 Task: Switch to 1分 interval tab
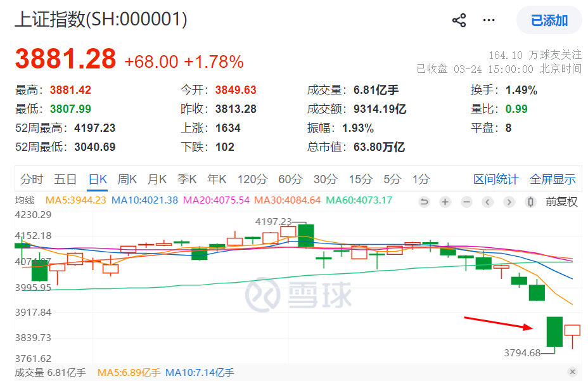coord(421,179)
